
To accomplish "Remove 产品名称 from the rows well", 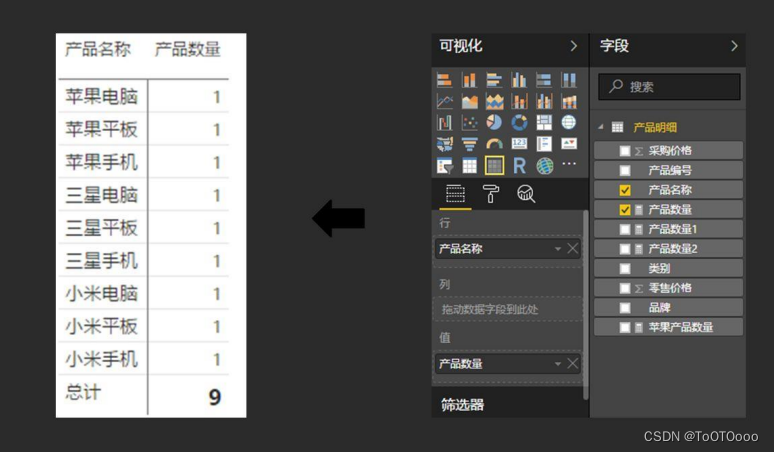I will click(573, 248).
